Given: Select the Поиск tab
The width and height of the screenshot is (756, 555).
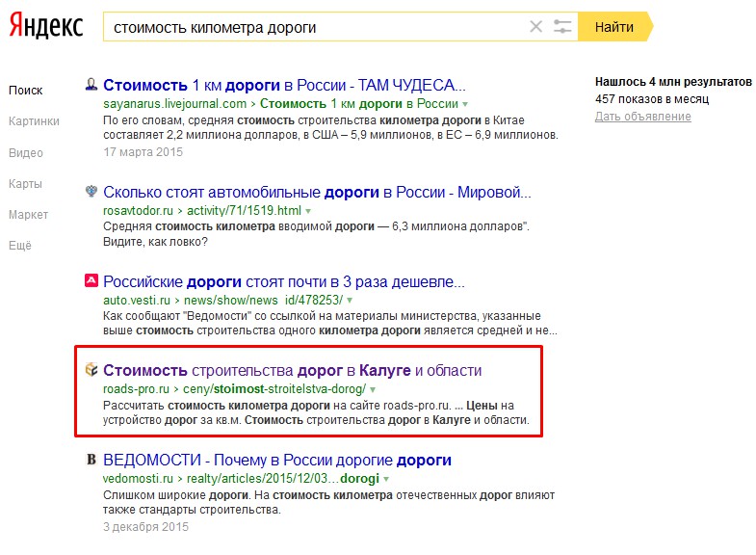Looking at the screenshot, I should pyautogui.click(x=26, y=91).
